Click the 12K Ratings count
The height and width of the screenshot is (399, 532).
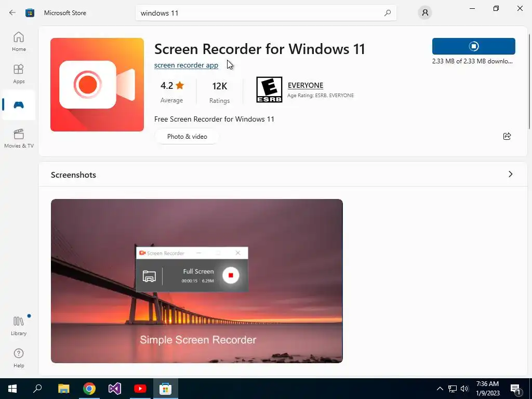[219, 92]
